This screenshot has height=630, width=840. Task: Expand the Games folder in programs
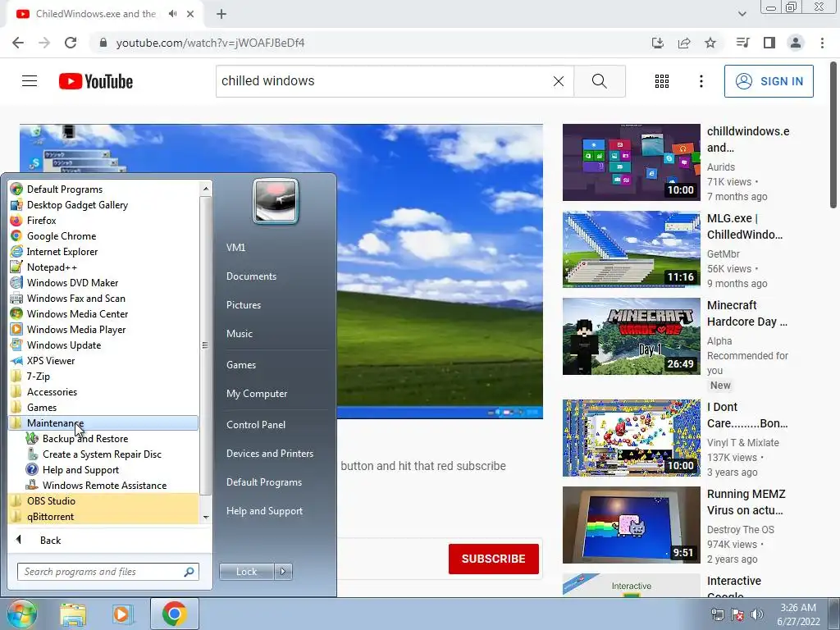point(103,407)
